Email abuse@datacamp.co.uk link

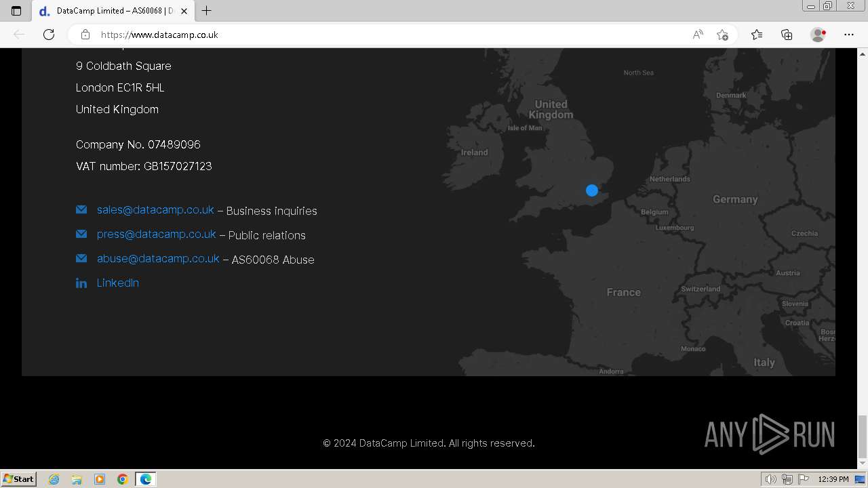point(158,259)
